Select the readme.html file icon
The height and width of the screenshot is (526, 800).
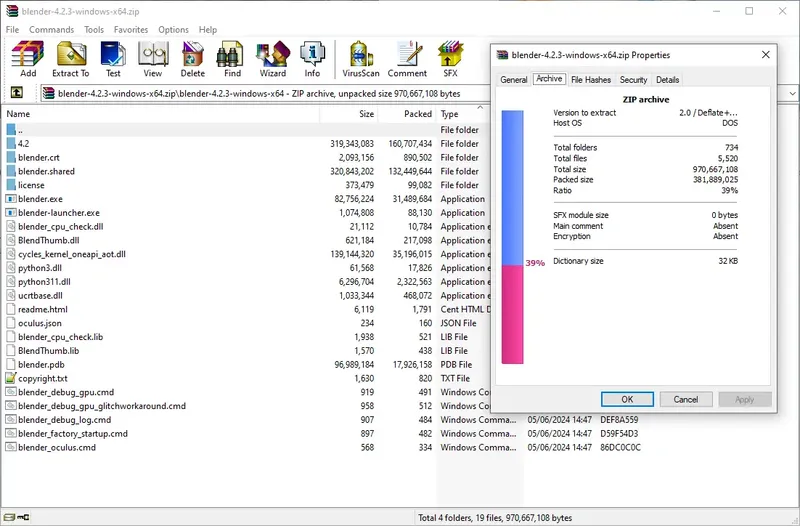pyautogui.click(x=11, y=309)
